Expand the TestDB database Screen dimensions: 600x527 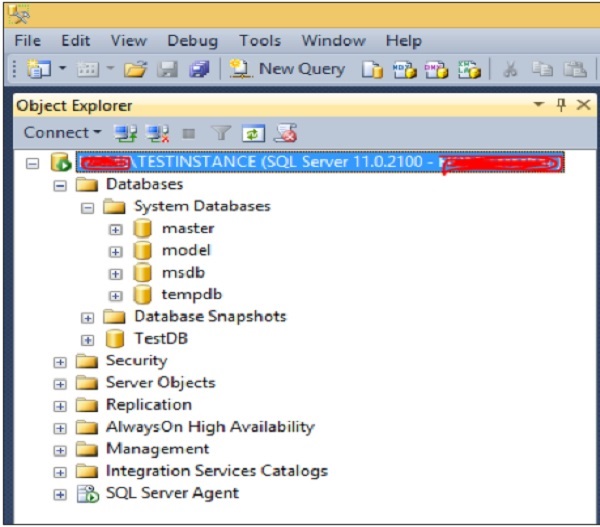88,340
